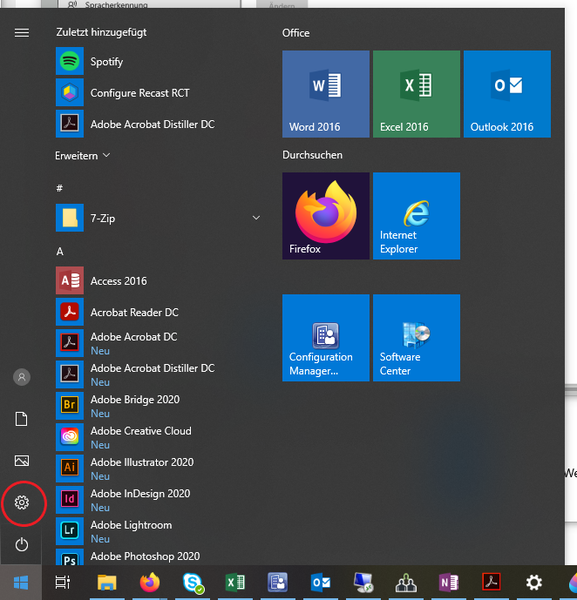
Task: Open Settings via the gear in Start sidebar
Action: [22, 502]
